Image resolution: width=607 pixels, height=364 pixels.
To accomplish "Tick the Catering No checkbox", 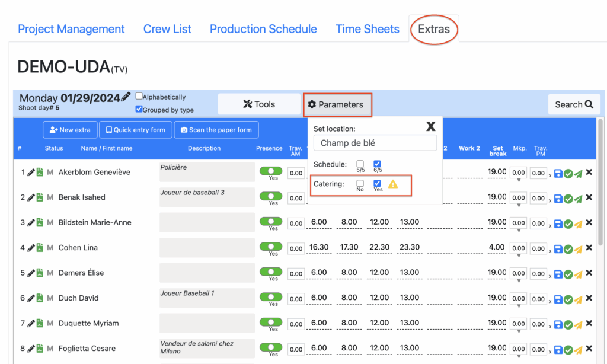I will [x=360, y=184].
